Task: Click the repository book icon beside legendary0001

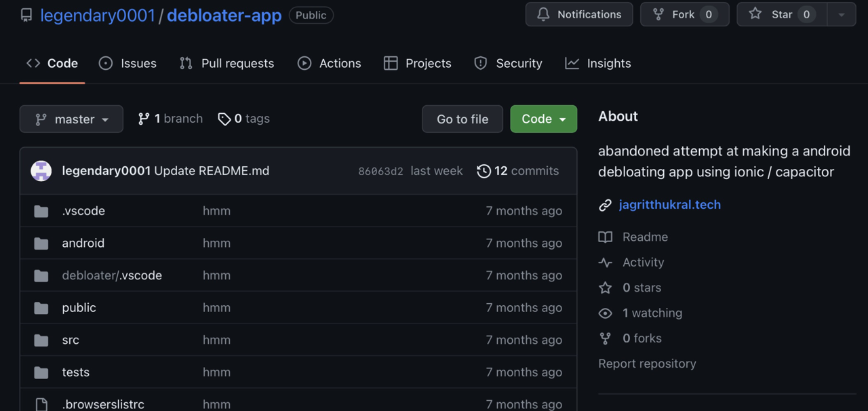Action: point(26,15)
